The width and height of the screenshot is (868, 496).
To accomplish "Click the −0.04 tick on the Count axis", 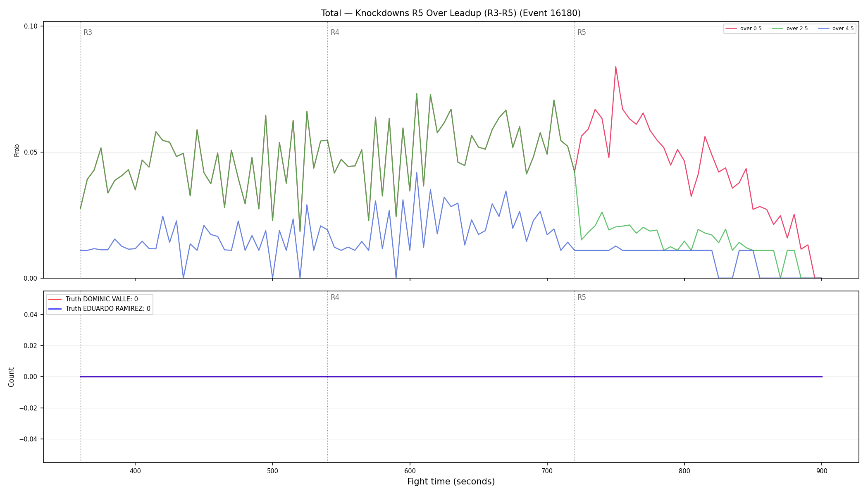I will (x=28, y=439).
